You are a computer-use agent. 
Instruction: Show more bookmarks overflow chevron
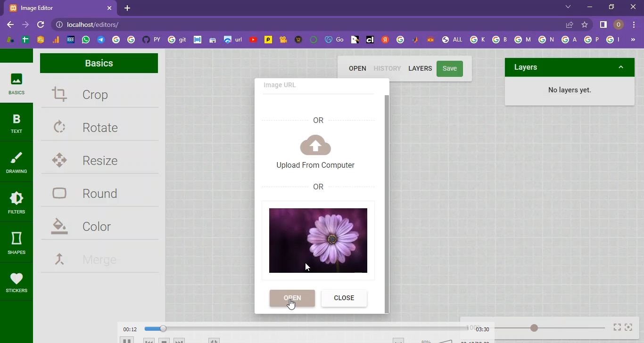coord(633,40)
